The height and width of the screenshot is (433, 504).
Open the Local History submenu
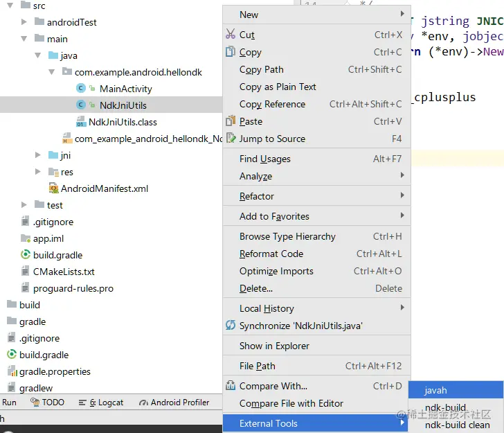[316, 308]
